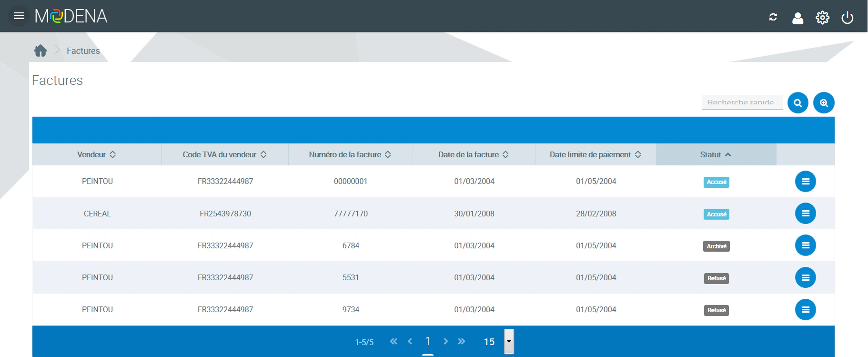
Task: Click Refusé badge on invoice 5531
Action: [x=717, y=278]
